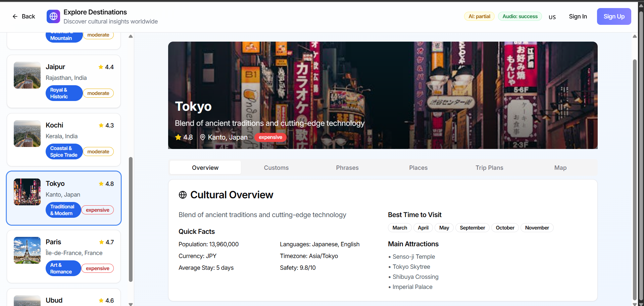Click the May month chip
Viewport: 644px width, 306px height.
click(x=444, y=228)
